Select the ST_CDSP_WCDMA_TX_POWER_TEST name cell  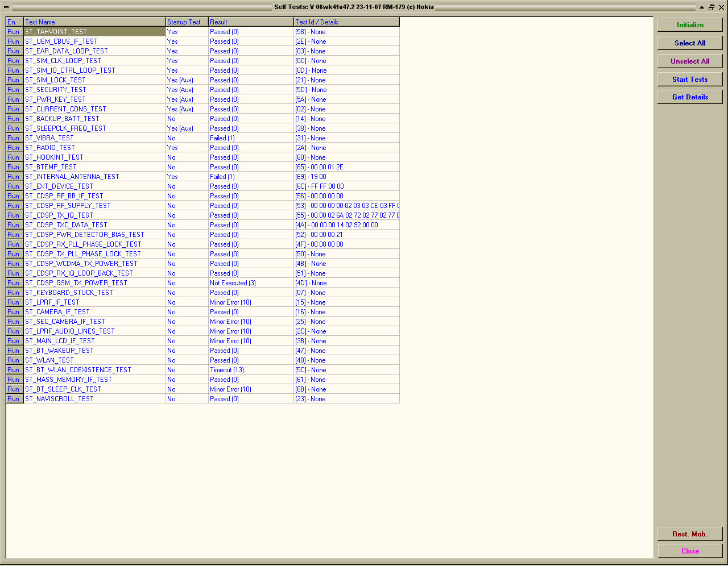(x=94, y=264)
